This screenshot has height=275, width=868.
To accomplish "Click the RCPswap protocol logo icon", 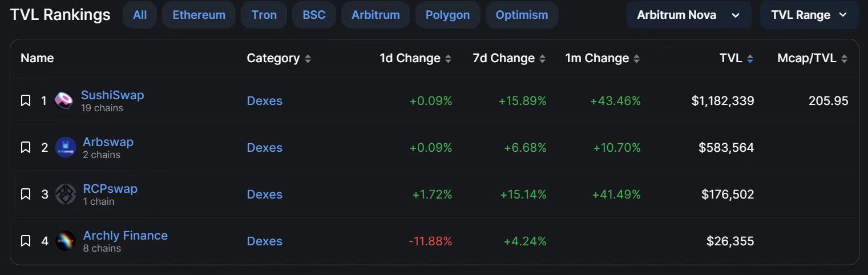I will coord(65,195).
